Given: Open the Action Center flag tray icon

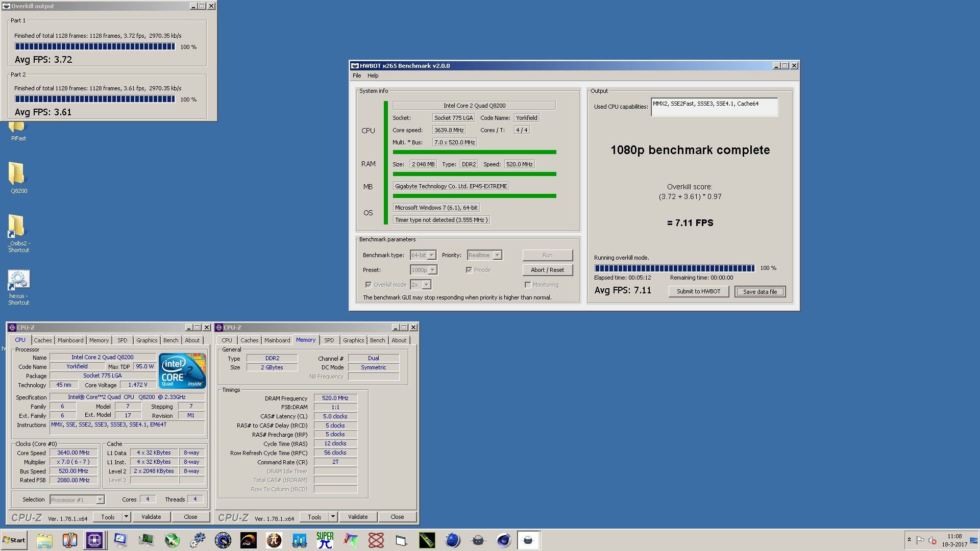Looking at the screenshot, I should (x=920, y=540).
